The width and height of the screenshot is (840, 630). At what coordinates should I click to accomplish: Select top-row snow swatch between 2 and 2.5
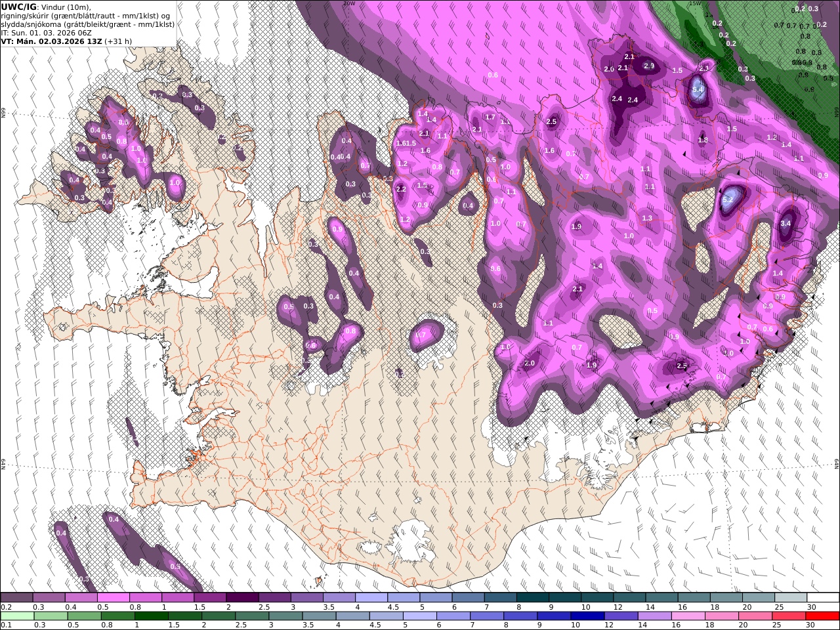[x=242, y=597]
